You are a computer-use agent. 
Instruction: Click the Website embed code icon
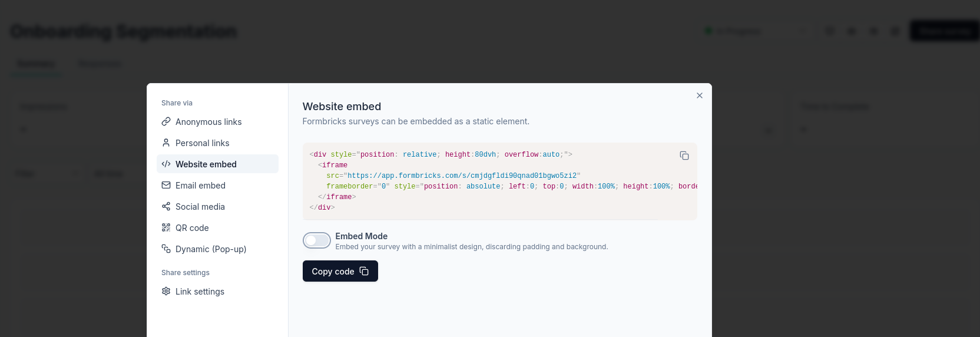point(166,164)
